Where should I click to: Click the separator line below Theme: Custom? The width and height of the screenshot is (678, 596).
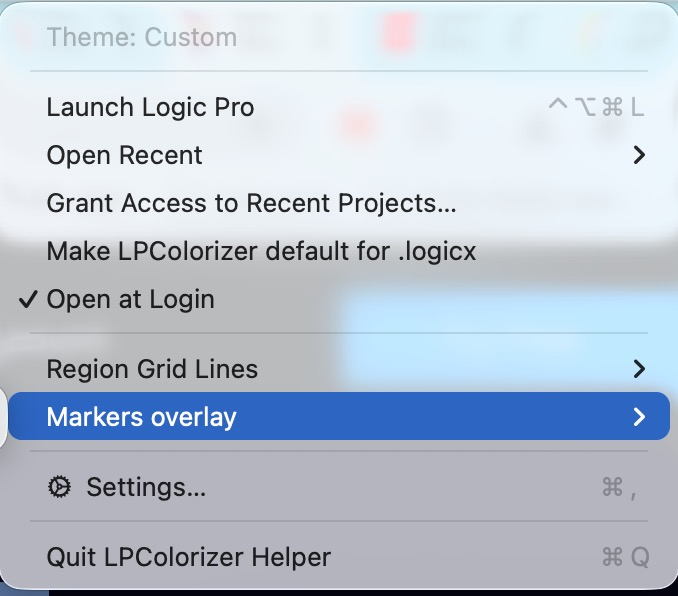click(339, 71)
